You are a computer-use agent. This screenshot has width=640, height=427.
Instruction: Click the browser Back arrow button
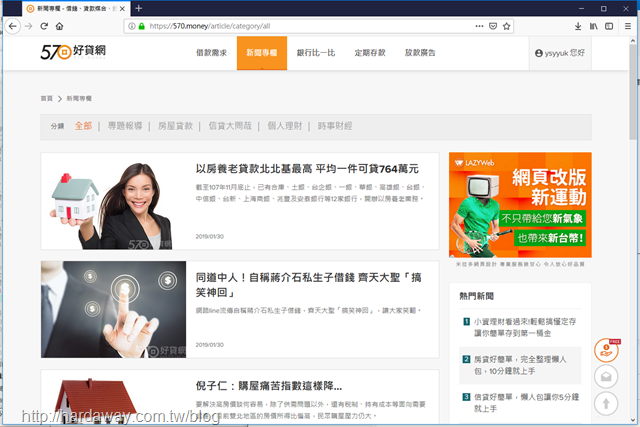(13, 26)
